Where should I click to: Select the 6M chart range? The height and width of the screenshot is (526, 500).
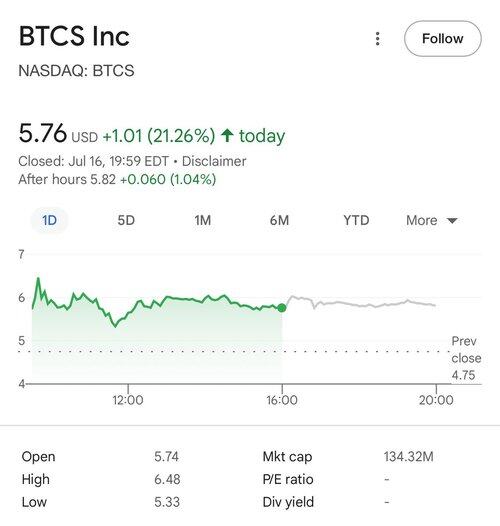point(279,220)
